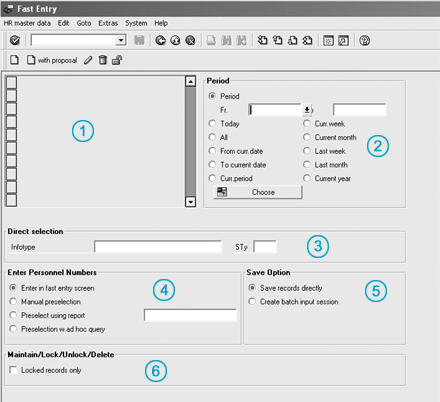The image size is (440, 402).
Task: Click the trash Delete icon
Action: 103,60
